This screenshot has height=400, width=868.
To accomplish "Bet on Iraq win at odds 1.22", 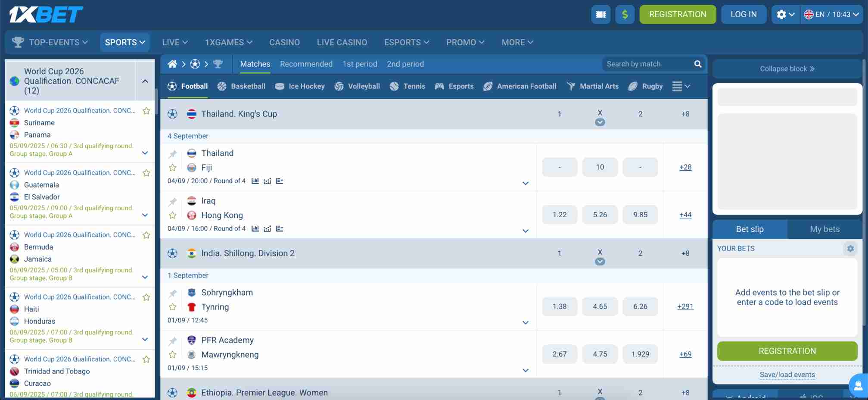I will coord(560,215).
